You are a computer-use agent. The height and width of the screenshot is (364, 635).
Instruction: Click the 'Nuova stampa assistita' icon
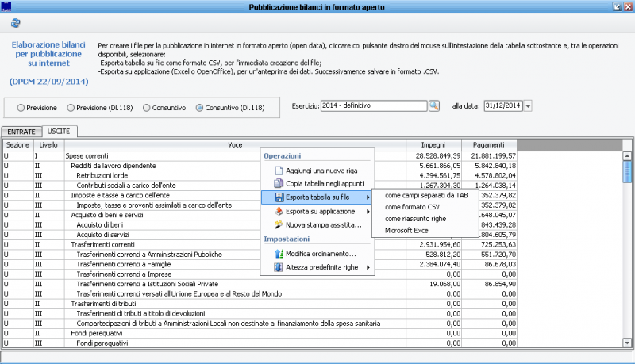point(278,225)
